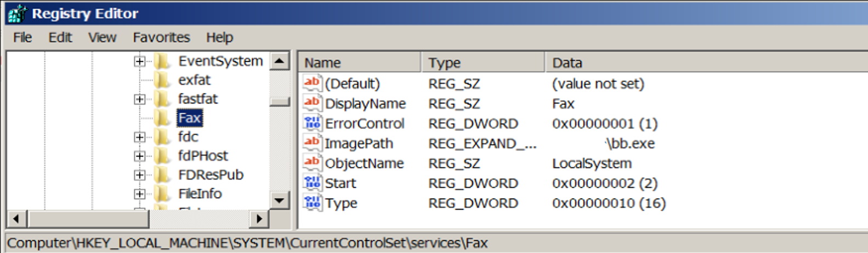Open the Favorites menu
The height and width of the screenshot is (253, 868).
(161, 37)
